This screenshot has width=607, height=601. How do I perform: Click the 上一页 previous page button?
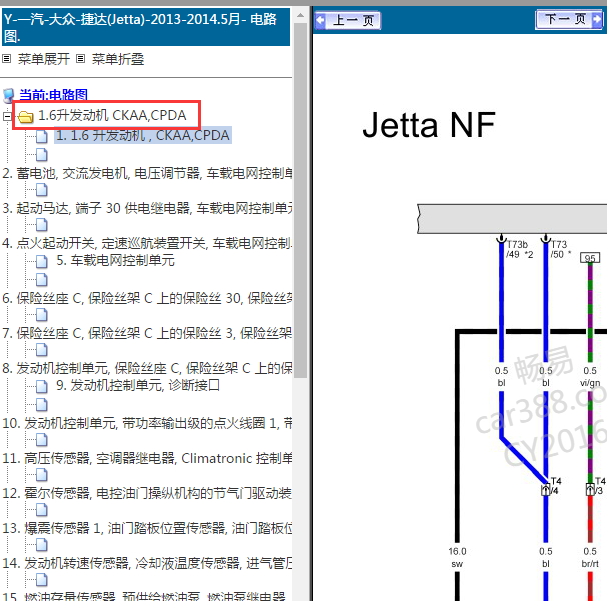348,20
